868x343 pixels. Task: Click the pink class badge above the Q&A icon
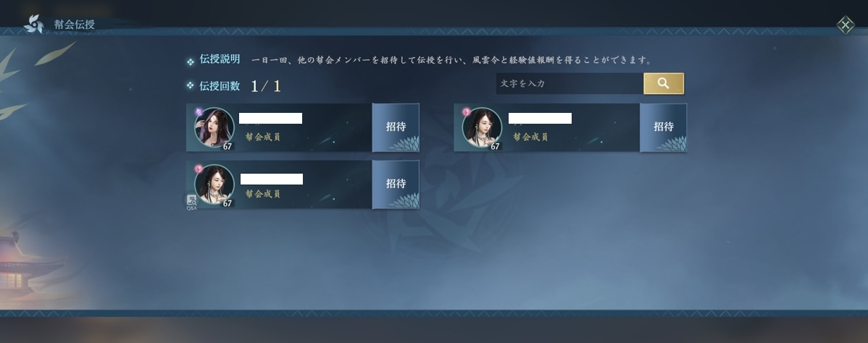tap(199, 168)
